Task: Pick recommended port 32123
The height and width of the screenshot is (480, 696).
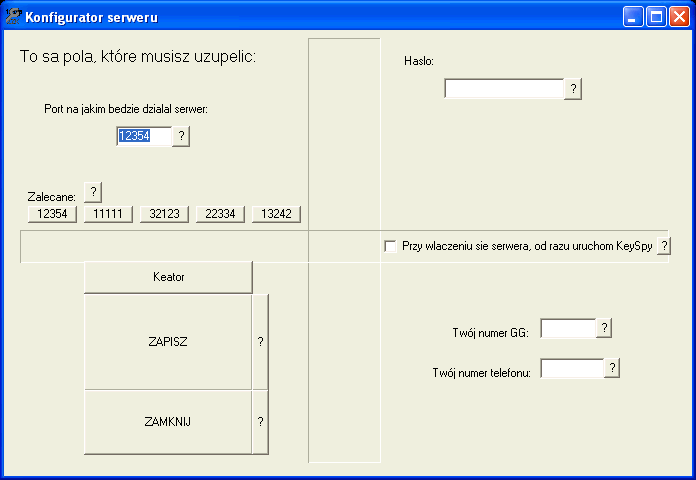Action: click(164, 214)
